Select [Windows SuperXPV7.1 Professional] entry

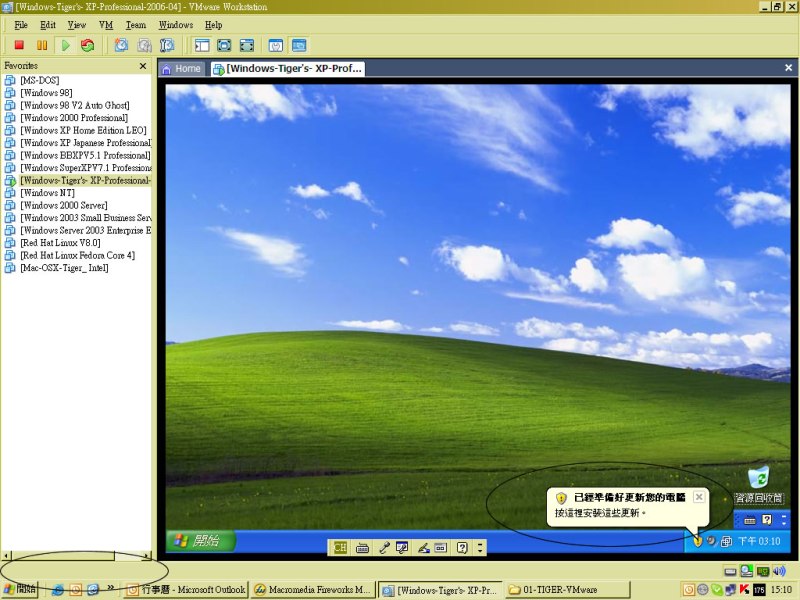point(86,168)
